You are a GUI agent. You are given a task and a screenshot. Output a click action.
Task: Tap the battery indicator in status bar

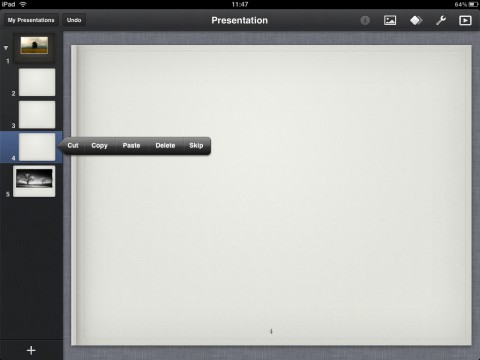coord(473,4)
